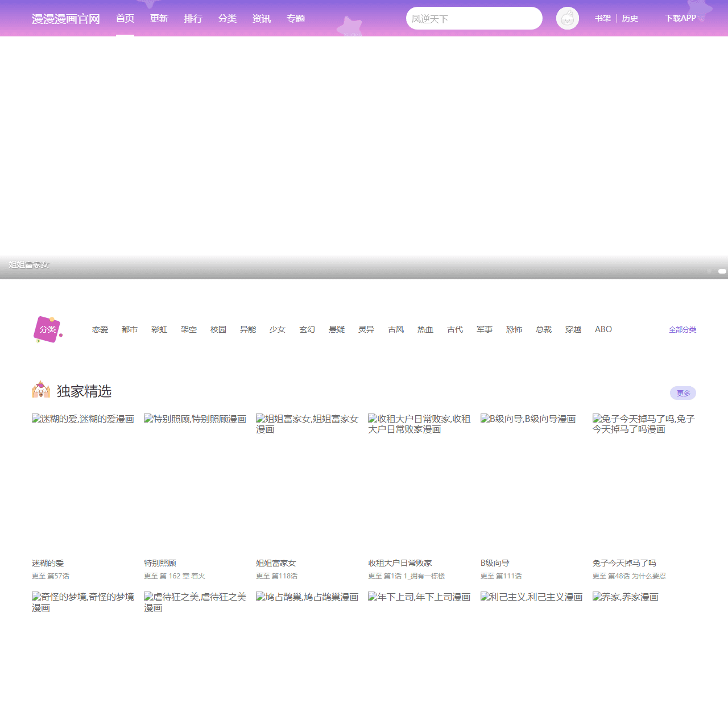Open the 收租大户日常败家 cover thumbnail
This screenshot has width=728, height=728.
(419, 483)
